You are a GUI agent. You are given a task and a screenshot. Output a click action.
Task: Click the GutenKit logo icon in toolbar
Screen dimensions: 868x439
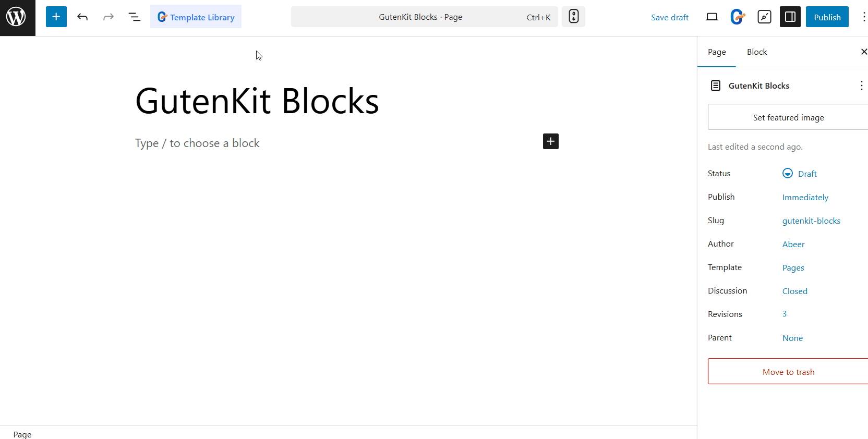738,17
